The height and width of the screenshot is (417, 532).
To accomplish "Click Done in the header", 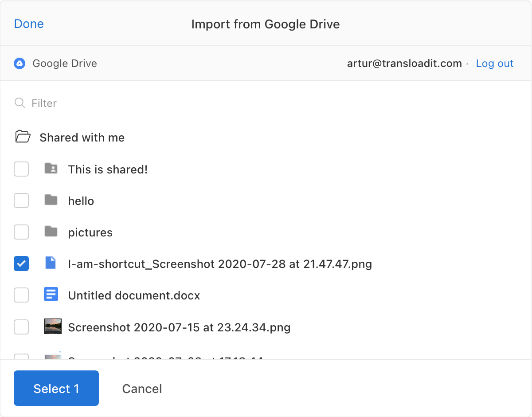I will click(x=29, y=24).
